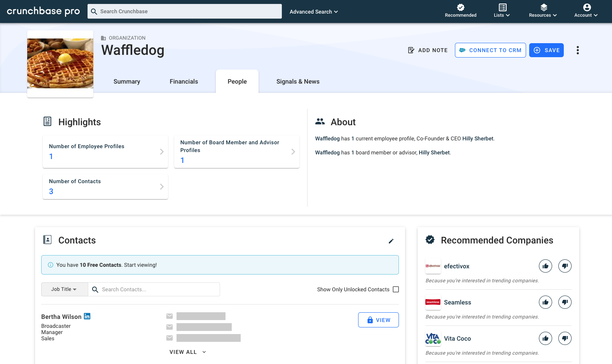Open the Vita Coco company link
This screenshot has width=612, height=364.
point(458,339)
